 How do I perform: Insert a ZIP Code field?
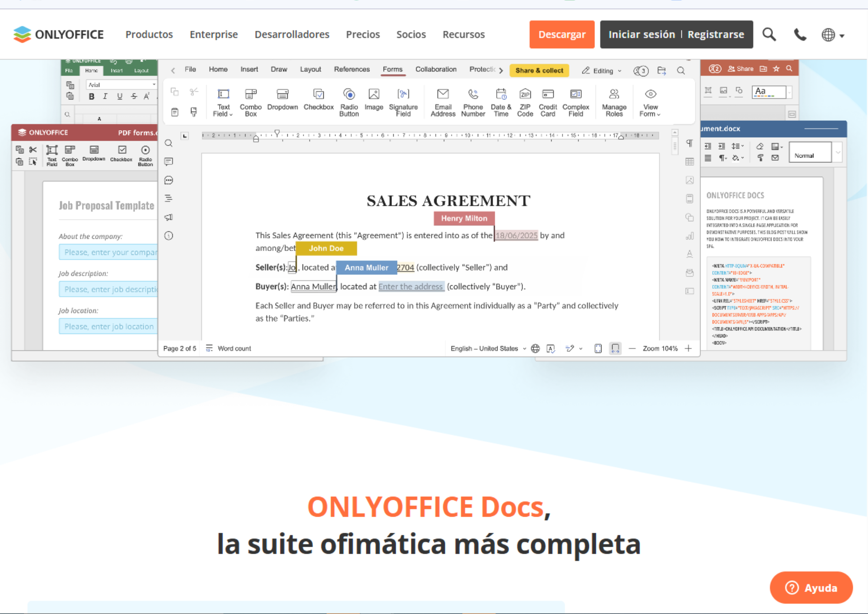[x=525, y=103]
